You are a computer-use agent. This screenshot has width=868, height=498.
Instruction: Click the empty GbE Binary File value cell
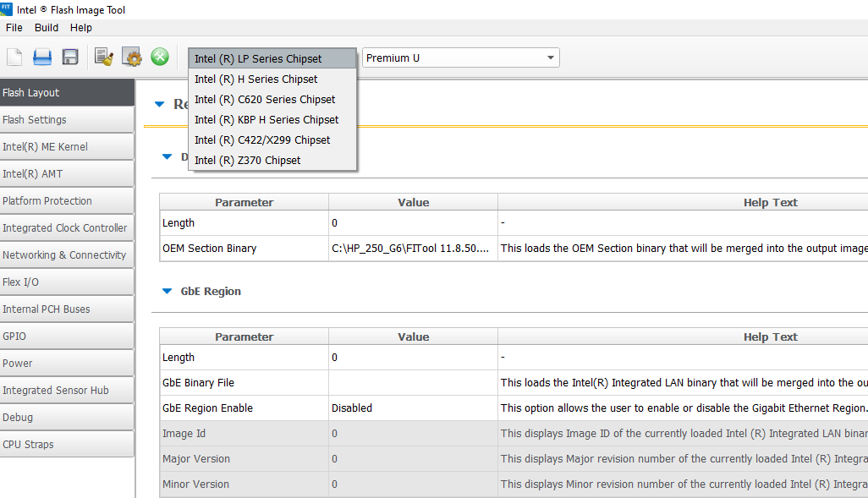coord(413,383)
